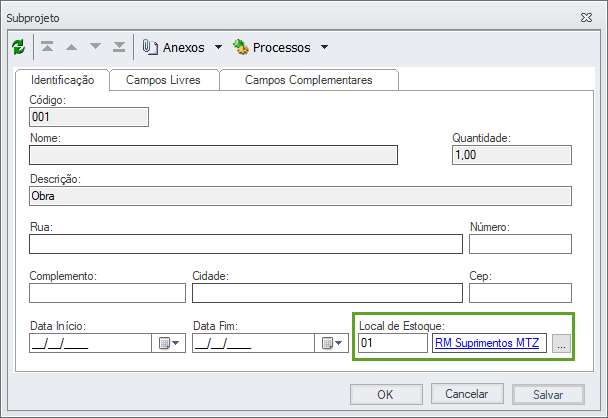Screen dimensions: 608x418
Task: Click the Salvar button
Action: point(547,394)
